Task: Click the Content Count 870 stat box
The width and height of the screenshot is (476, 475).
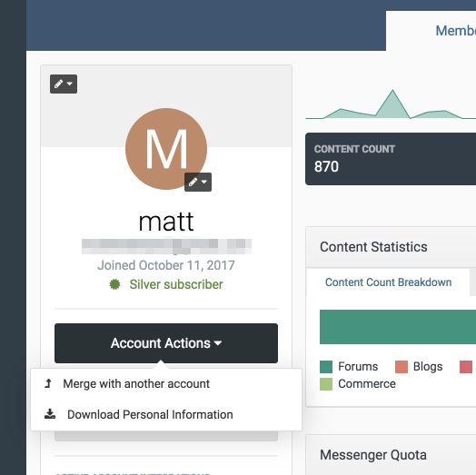Action: click(x=391, y=159)
